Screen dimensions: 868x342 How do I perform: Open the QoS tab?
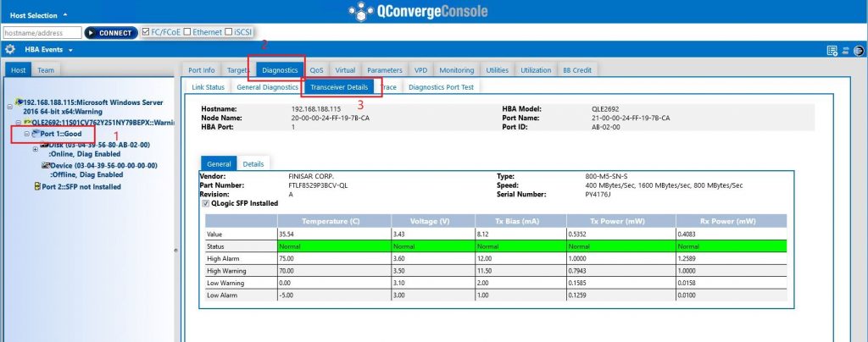(x=317, y=70)
